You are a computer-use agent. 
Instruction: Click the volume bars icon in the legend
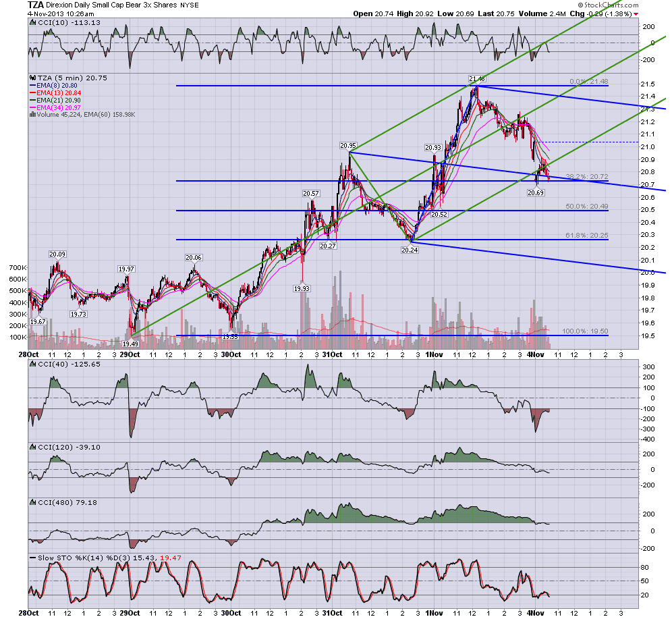click(x=32, y=115)
